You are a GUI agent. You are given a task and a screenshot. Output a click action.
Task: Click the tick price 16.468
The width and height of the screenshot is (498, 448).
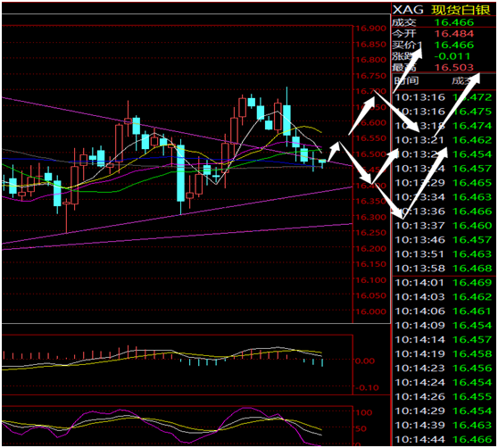(472, 269)
